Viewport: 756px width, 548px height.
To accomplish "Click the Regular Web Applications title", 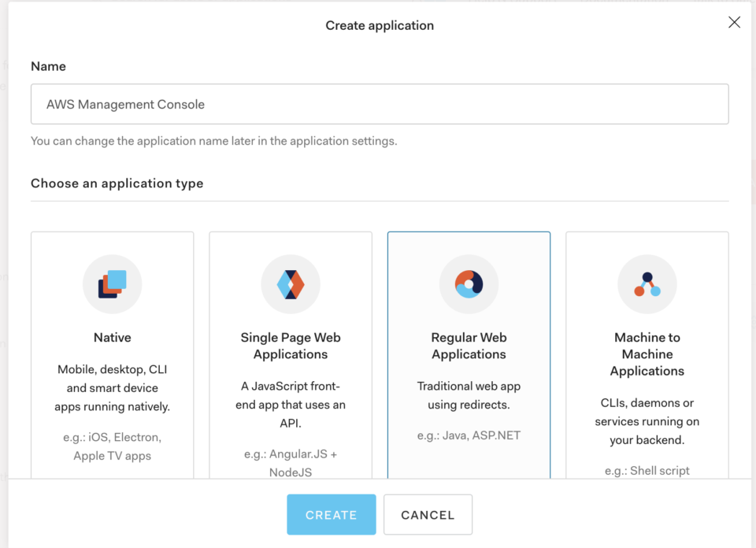I will [x=469, y=346].
